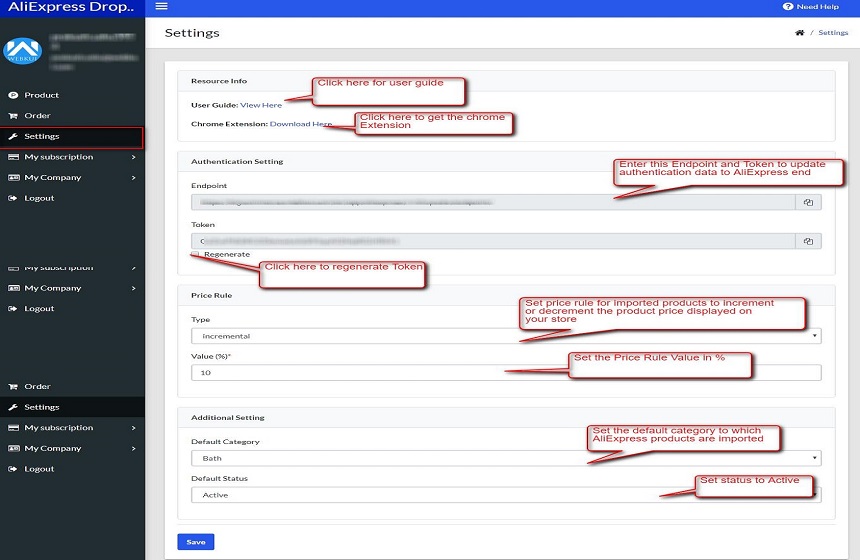Open the Default Category dropdown showing Bath
This screenshot has height=560, width=860.
tap(506, 458)
